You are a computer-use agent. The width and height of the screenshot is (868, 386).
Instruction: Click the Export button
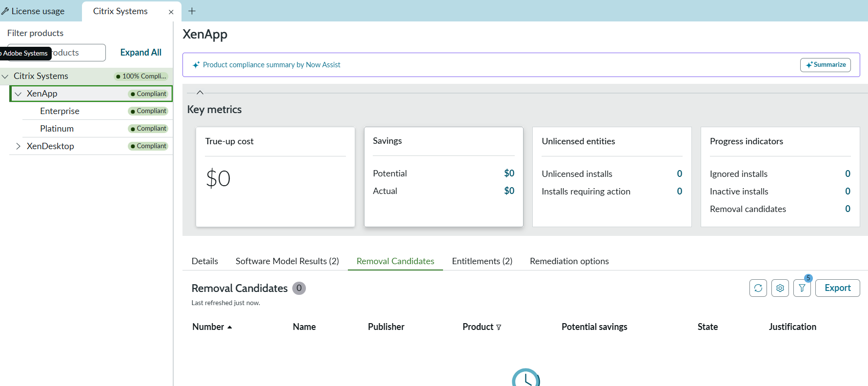click(x=837, y=288)
